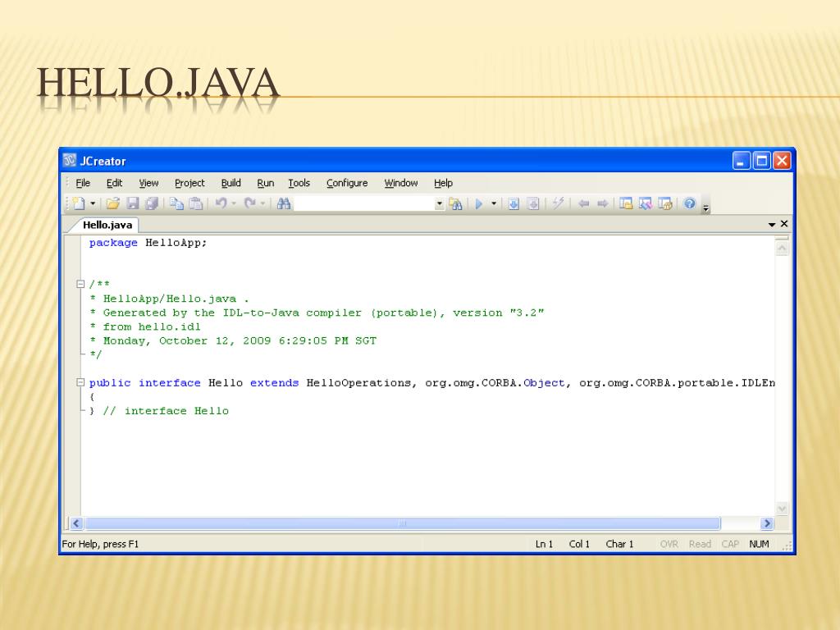Image resolution: width=840 pixels, height=630 pixels.
Task: Open the Help menu
Action: (443, 183)
